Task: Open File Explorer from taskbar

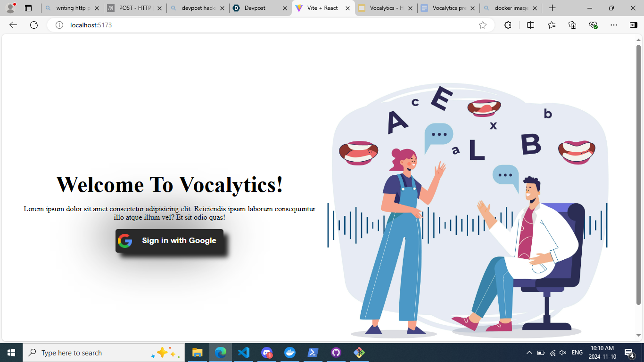Action: click(197, 353)
